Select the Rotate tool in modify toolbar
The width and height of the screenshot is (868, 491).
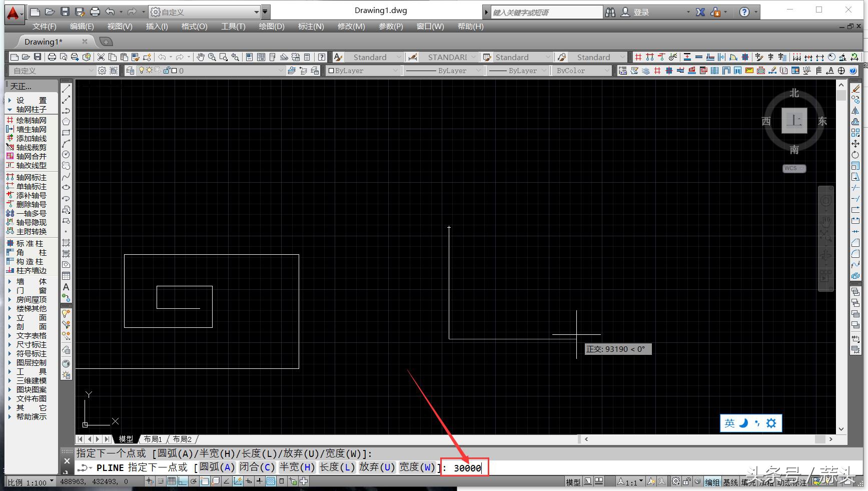click(855, 155)
